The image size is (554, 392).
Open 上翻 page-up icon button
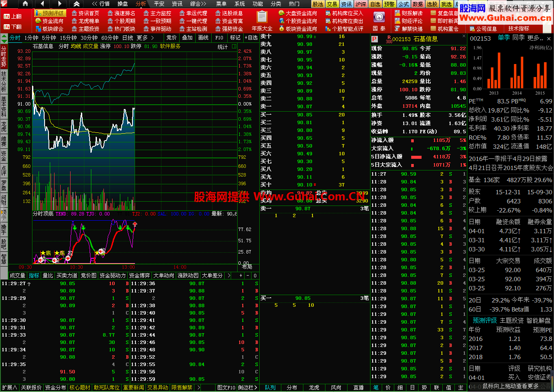[x=13, y=16]
